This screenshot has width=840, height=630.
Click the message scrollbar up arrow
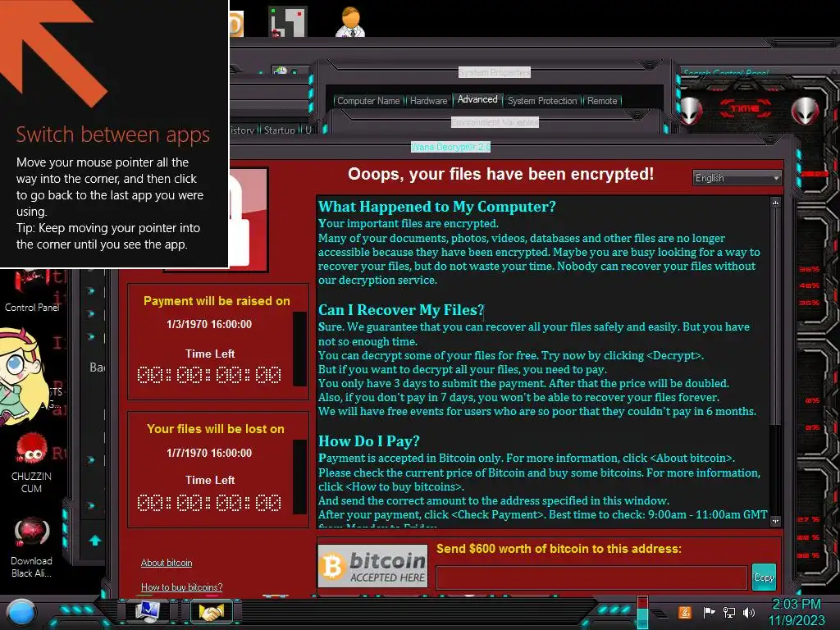pos(775,203)
